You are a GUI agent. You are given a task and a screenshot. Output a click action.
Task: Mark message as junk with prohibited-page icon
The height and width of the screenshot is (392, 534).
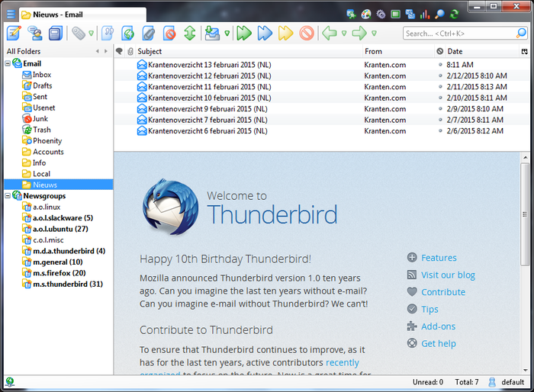169,34
